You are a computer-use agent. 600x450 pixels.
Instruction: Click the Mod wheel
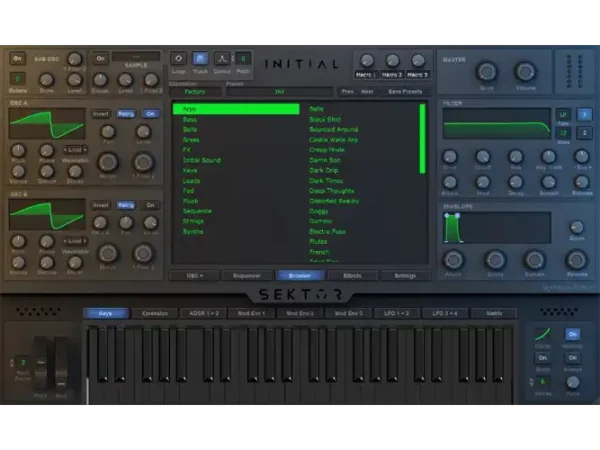pyautogui.click(x=61, y=362)
